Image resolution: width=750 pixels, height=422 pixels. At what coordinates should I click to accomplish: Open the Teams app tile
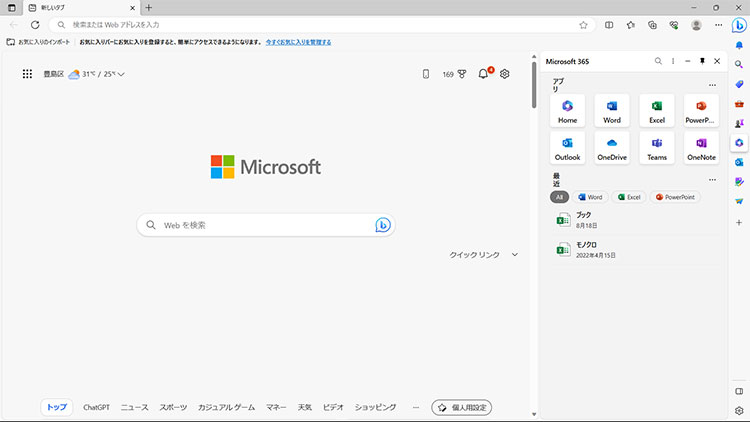(657, 147)
